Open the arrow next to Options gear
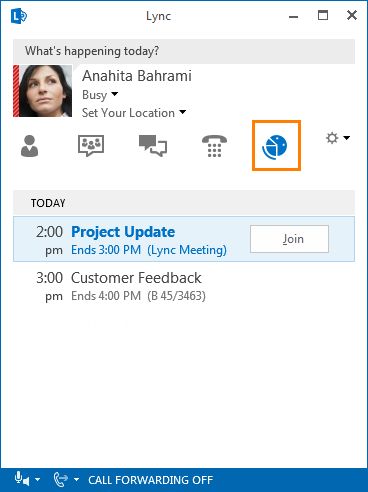 click(347, 138)
